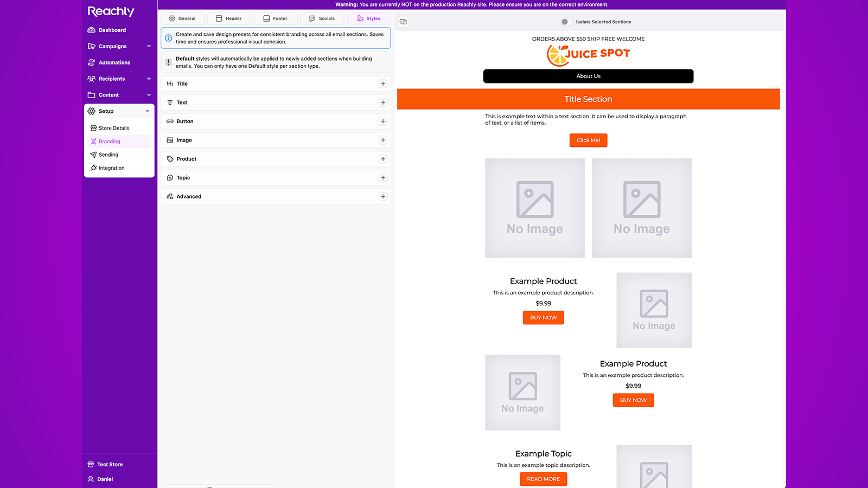Click the Sending paper plane icon

tap(94, 155)
